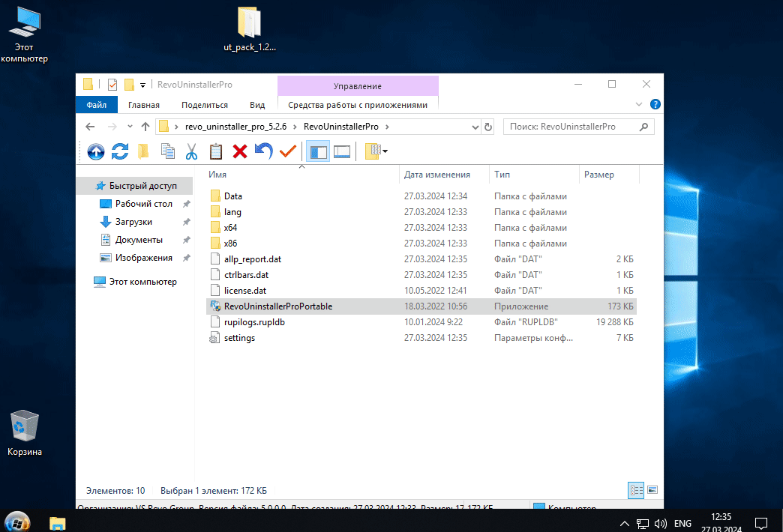Click the blue Undo arrow toolbar icon
The width and height of the screenshot is (783, 532).
coord(264,151)
